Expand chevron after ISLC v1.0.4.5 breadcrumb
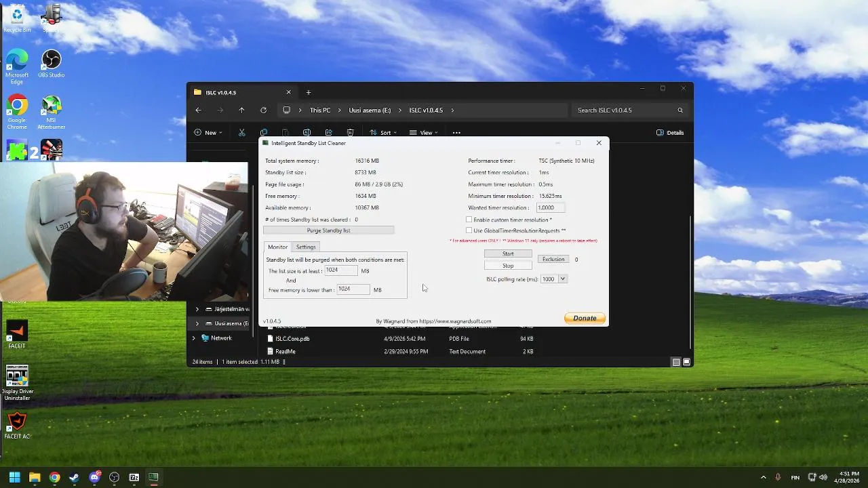The height and width of the screenshot is (488, 868). coord(452,110)
